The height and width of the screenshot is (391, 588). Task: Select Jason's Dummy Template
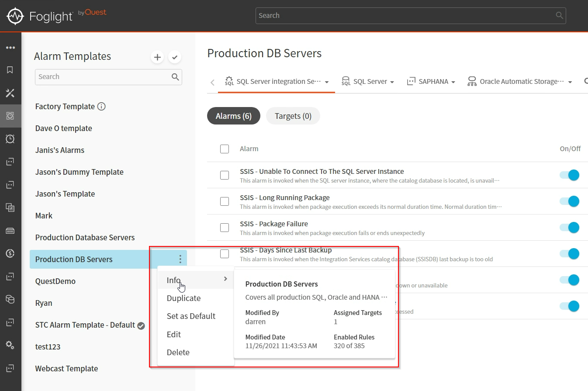click(x=79, y=172)
